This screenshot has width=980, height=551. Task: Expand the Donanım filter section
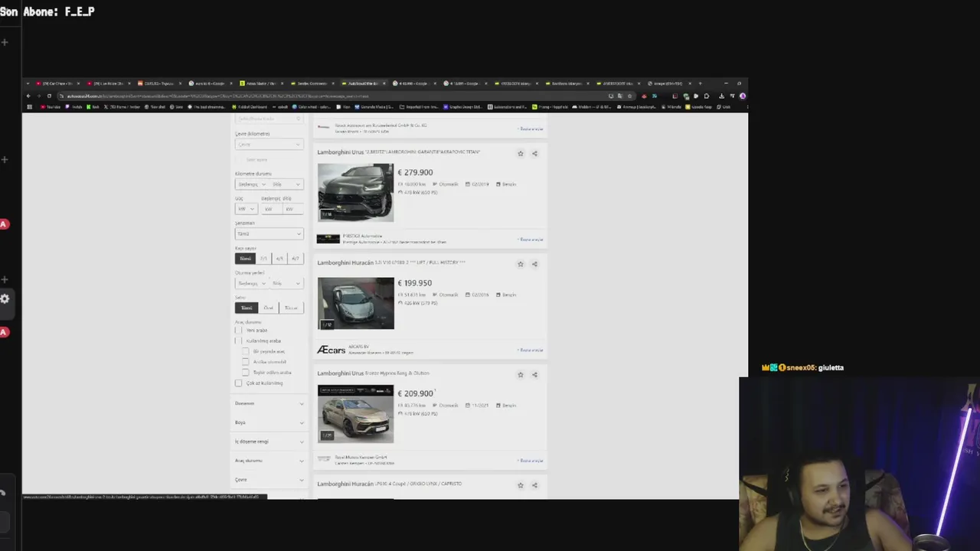pyautogui.click(x=269, y=403)
